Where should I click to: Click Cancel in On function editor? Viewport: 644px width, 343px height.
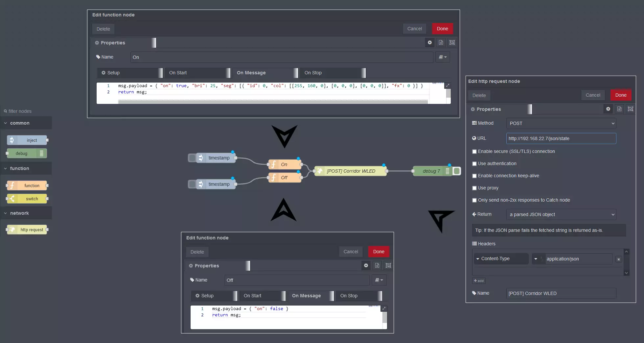(x=415, y=29)
